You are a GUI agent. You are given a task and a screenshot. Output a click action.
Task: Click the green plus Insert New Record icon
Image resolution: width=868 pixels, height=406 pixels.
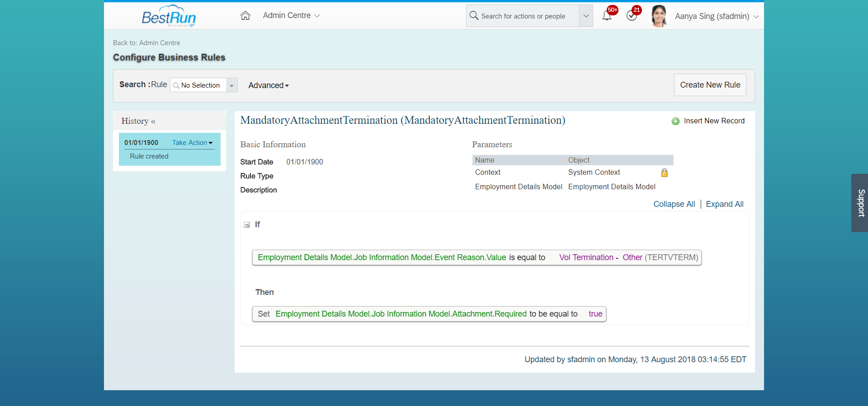point(675,121)
